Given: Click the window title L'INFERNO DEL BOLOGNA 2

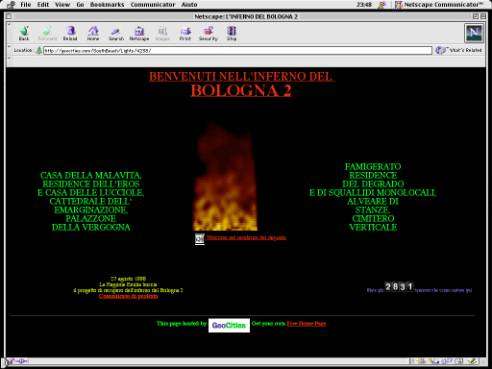Looking at the screenshot, I should [246, 16].
